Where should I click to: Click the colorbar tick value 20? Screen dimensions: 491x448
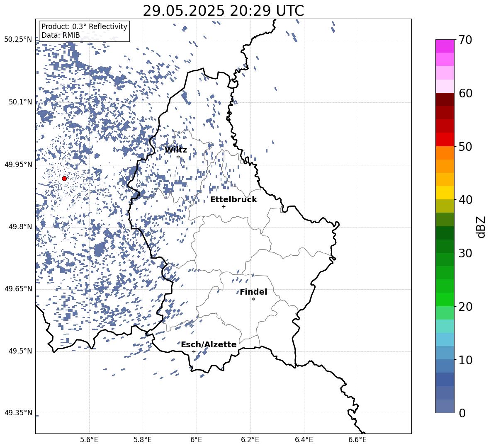pos(465,307)
